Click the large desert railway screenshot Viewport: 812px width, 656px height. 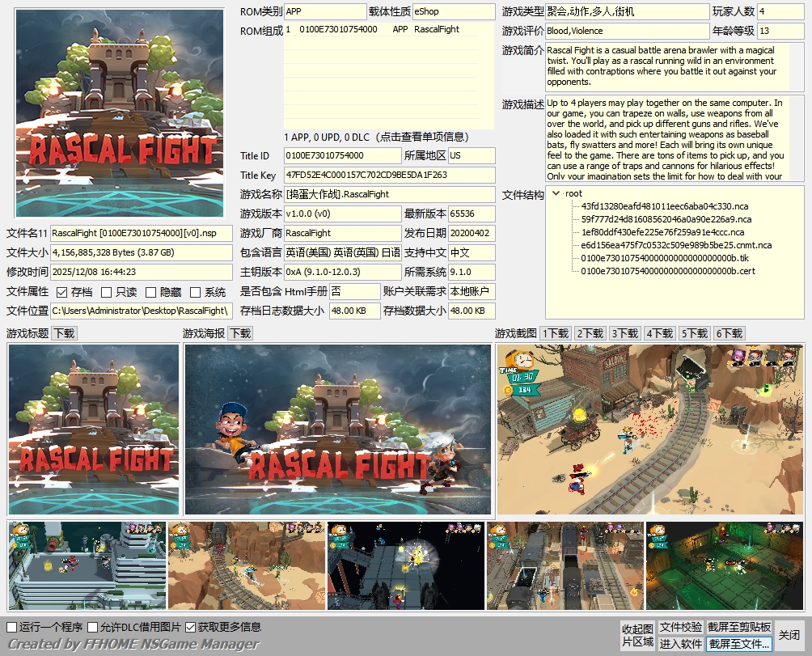(x=650, y=430)
